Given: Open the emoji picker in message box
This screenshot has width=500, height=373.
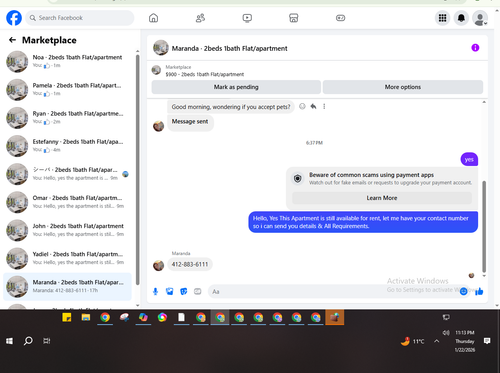Looking at the screenshot, I should (463, 292).
